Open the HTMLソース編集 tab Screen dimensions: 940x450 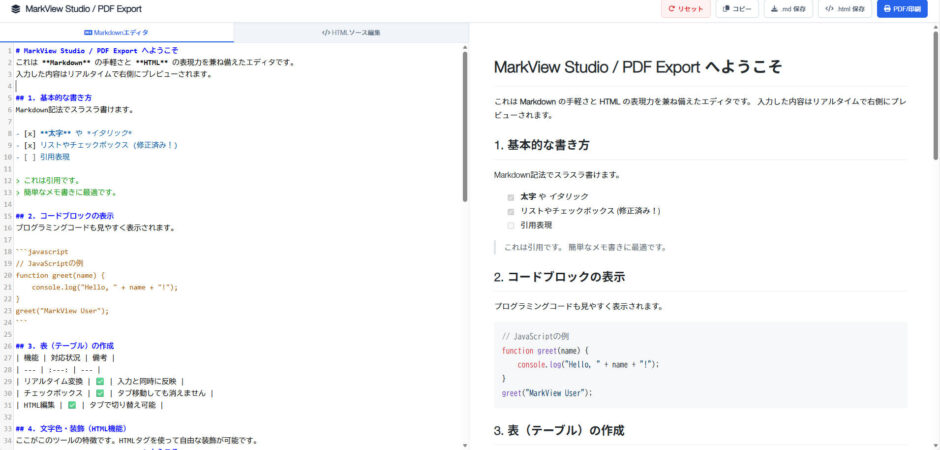pyautogui.click(x=351, y=33)
